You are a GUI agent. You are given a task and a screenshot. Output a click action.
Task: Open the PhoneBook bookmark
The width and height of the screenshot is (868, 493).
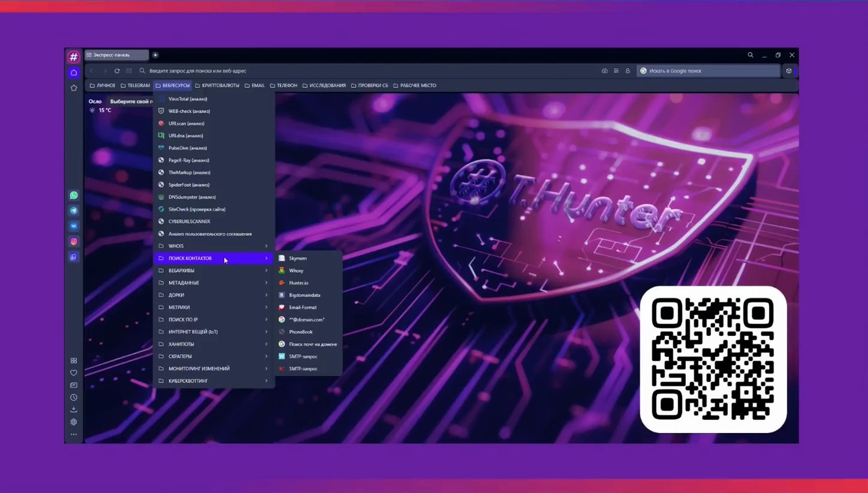click(309, 332)
